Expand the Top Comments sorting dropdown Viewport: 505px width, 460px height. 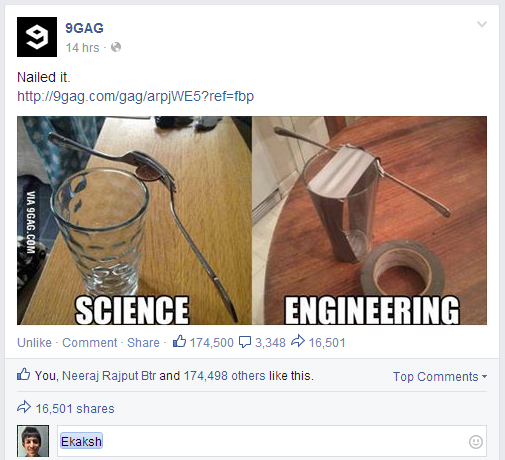tap(440, 376)
